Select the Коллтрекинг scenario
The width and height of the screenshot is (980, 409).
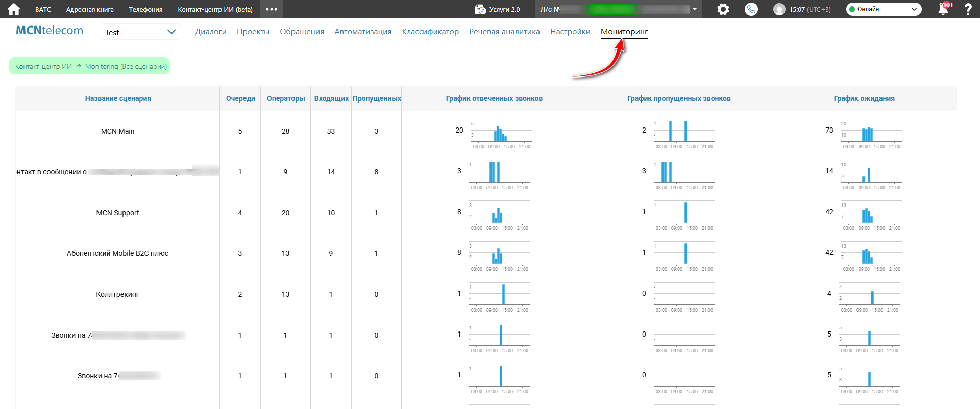click(117, 294)
